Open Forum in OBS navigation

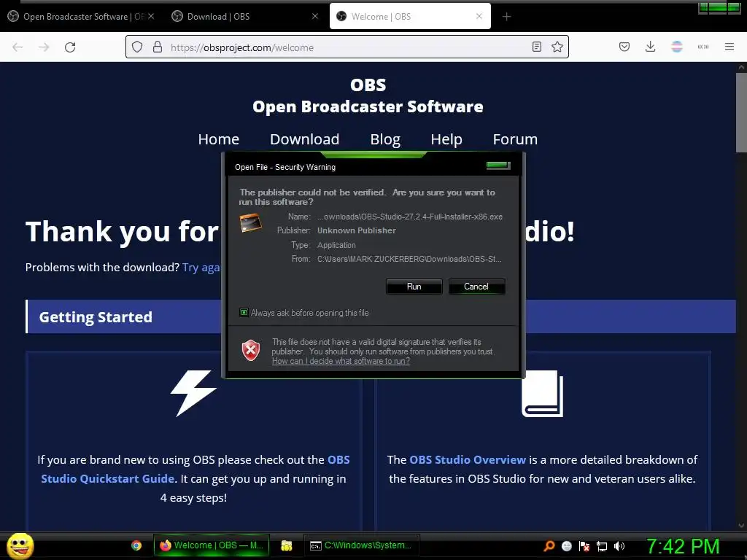pyautogui.click(x=515, y=139)
